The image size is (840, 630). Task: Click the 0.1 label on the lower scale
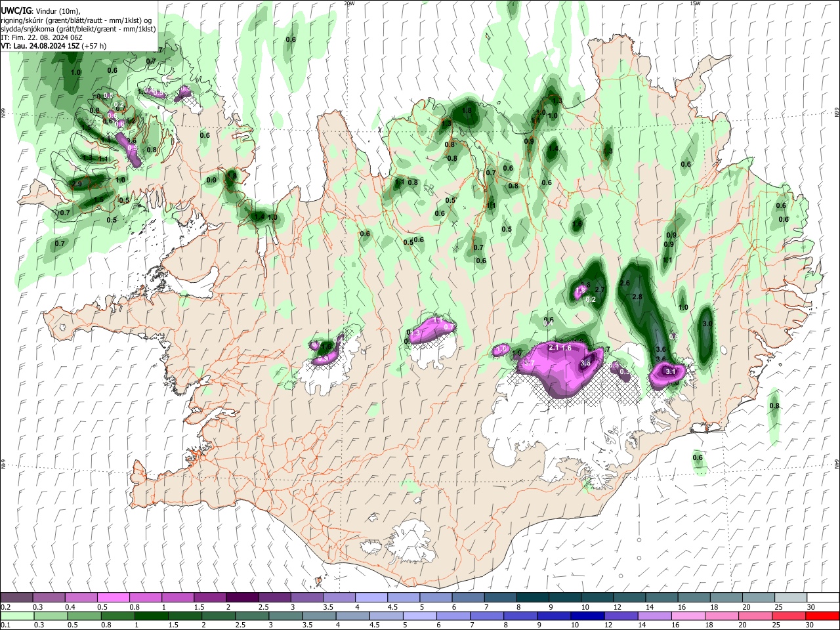[5, 625]
